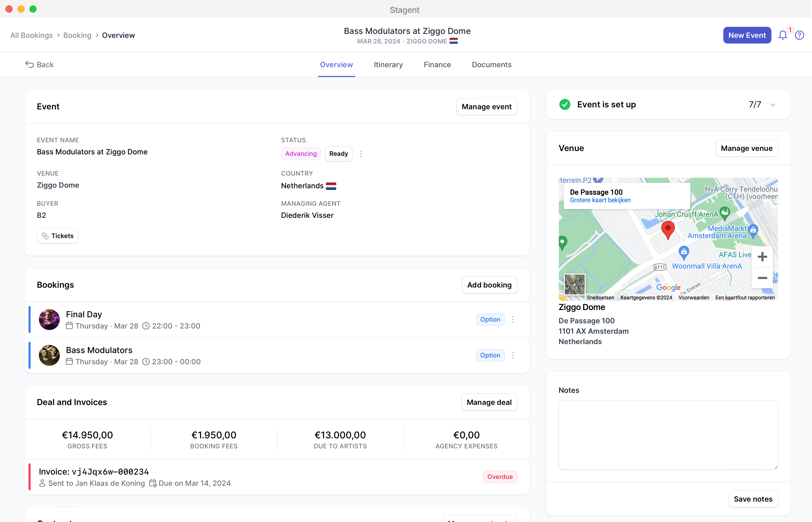Click the Option status on Bass Modulators

[490, 355]
